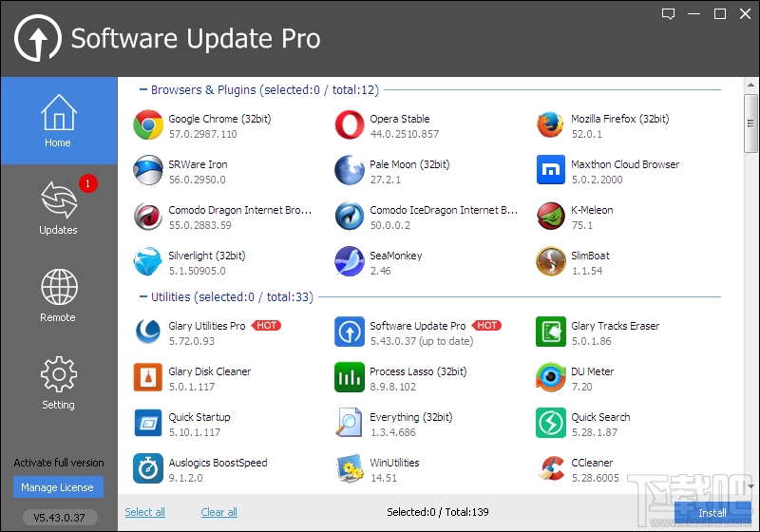Image resolution: width=760 pixels, height=532 pixels.
Task: Click version 57.0.2987.110 text
Action: [202, 134]
